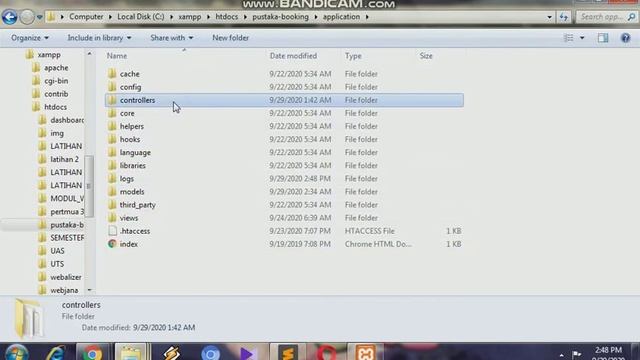The height and width of the screenshot is (360, 640).
Task: Open the XAMPP icon on taskbar
Action: (365, 353)
